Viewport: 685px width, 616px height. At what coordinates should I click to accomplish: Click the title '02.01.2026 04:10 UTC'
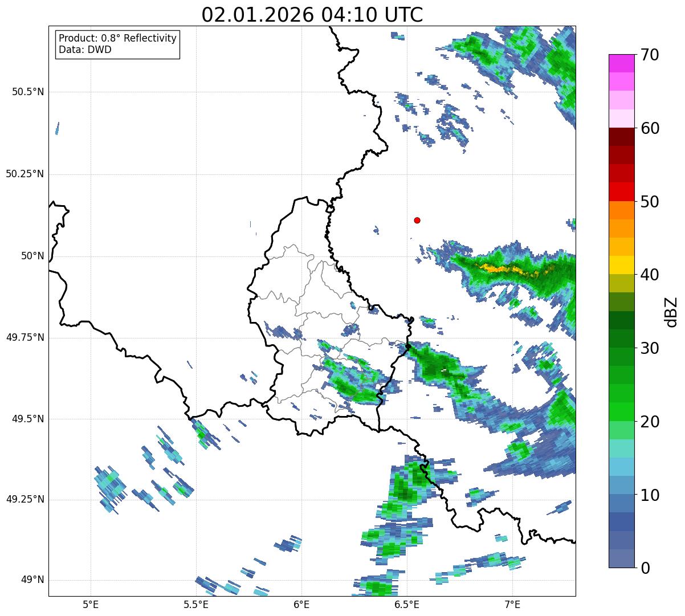(x=312, y=15)
